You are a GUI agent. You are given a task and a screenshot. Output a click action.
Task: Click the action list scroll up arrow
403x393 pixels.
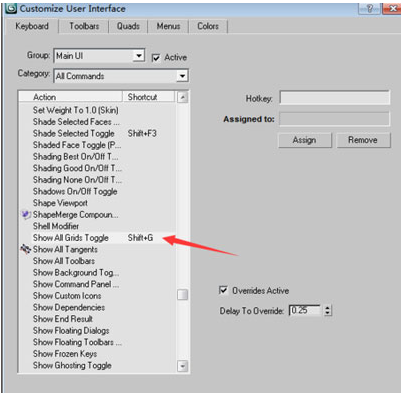(x=182, y=97)
